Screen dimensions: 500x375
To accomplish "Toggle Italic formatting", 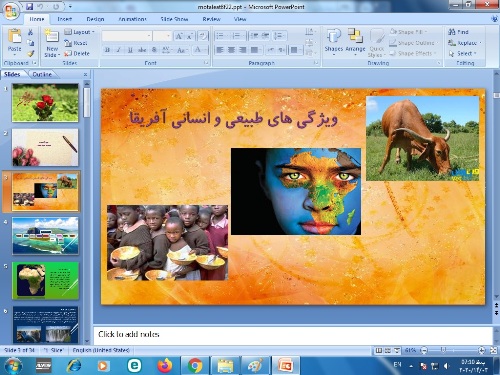I will point(119,50).
